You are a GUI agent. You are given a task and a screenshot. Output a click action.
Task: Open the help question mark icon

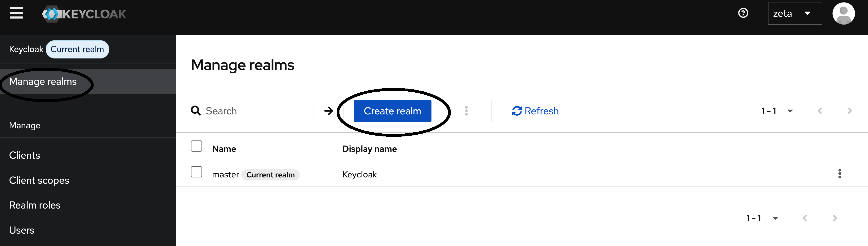tap(743, 13)
